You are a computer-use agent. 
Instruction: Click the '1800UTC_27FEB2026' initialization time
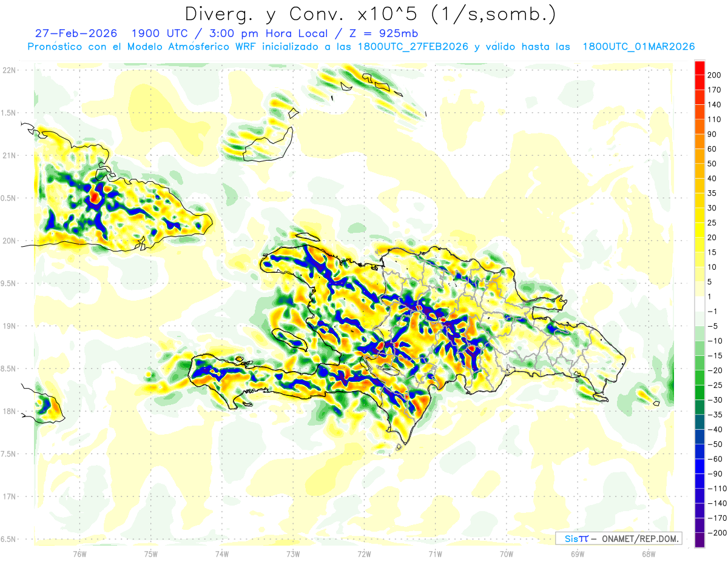click(413, 47)
